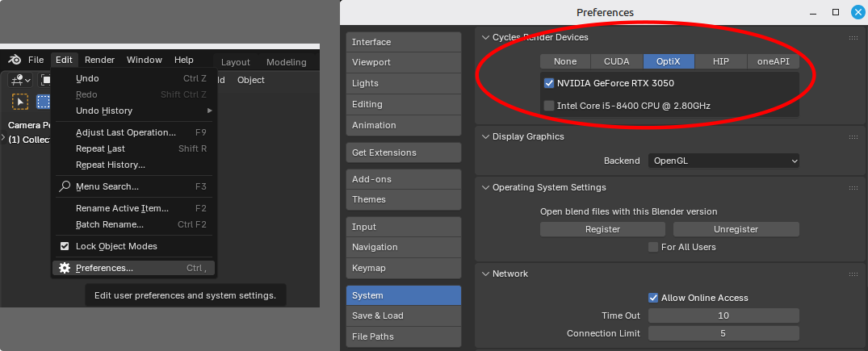868x351 pixels.
Task: Click the Preferences gear icon
Action: (65, 268)
